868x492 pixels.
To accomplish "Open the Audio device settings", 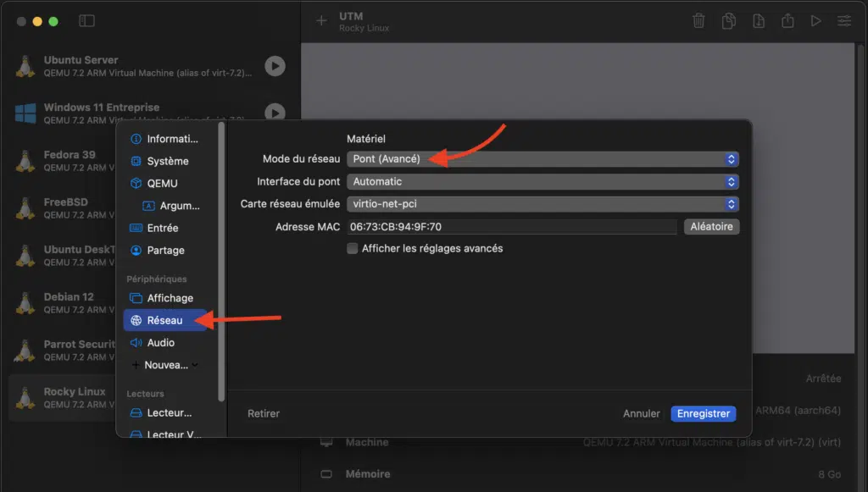I will pos(165,343).
